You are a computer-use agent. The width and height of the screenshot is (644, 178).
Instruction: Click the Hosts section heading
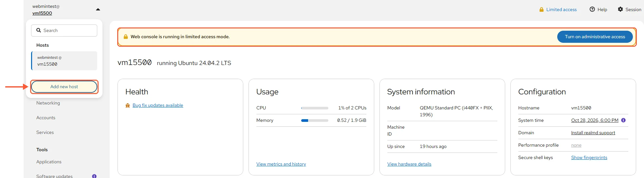[43, 45]
